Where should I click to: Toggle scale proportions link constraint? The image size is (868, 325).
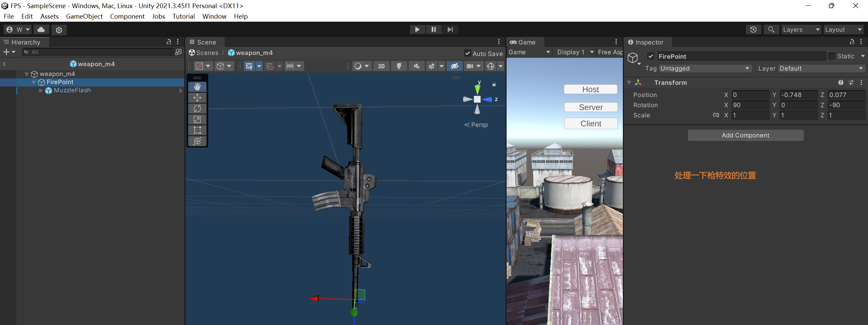click(x=716, y=115)
